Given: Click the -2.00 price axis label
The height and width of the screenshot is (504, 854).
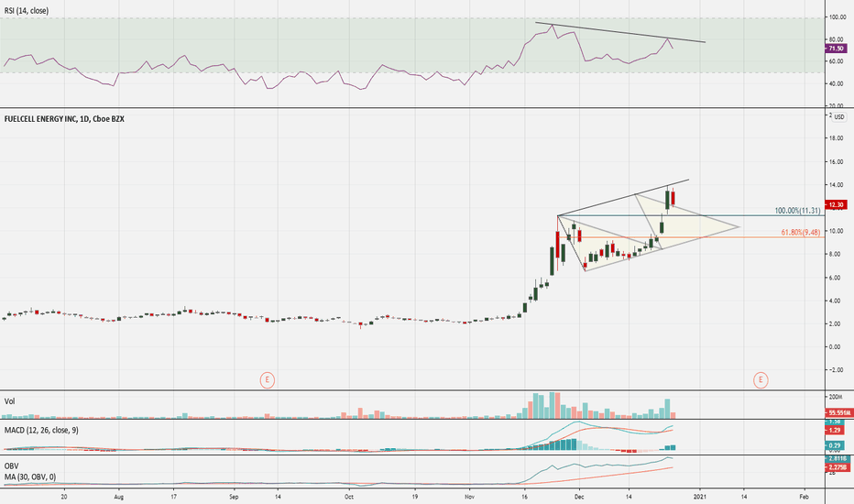Looking at the screenshot, I should pos(836,370).
